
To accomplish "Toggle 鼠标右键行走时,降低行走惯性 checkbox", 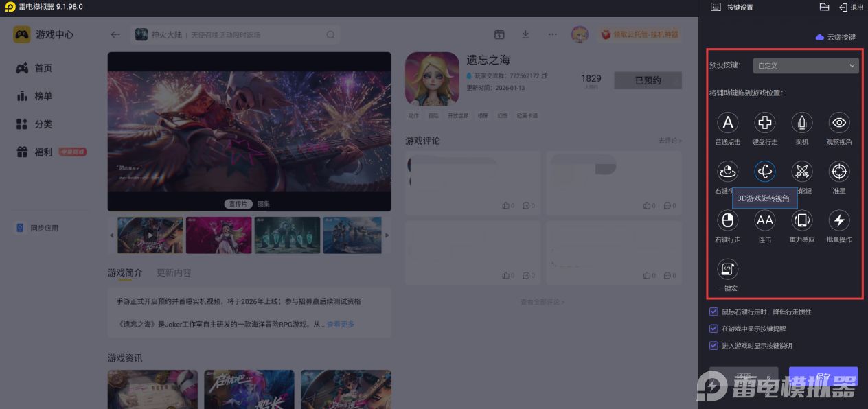I will [714, 312].
